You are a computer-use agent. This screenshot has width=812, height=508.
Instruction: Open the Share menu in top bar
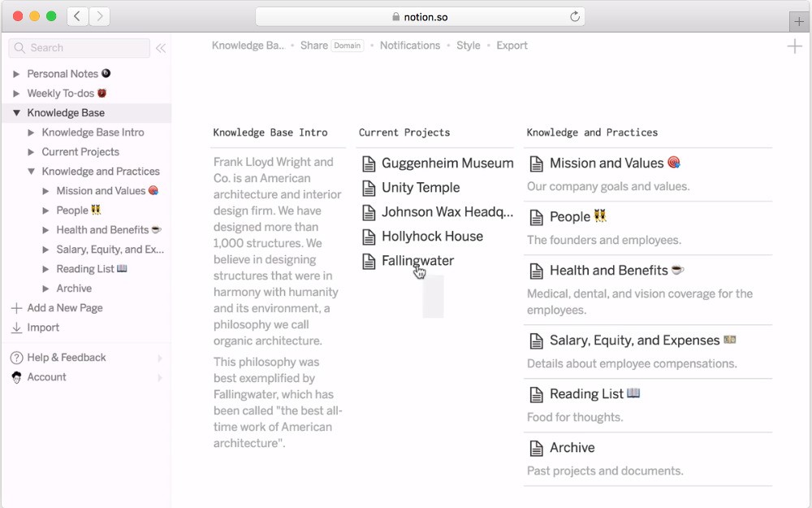click(313, 46)
